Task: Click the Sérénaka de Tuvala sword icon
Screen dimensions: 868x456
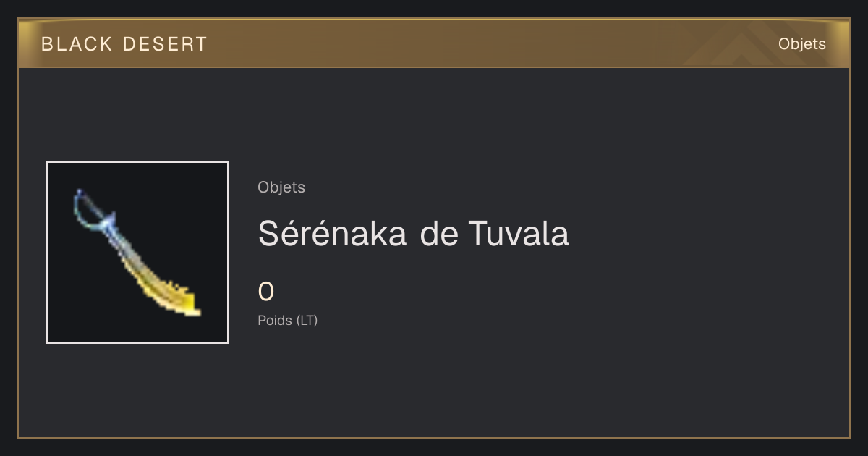Action: point(137,253)
